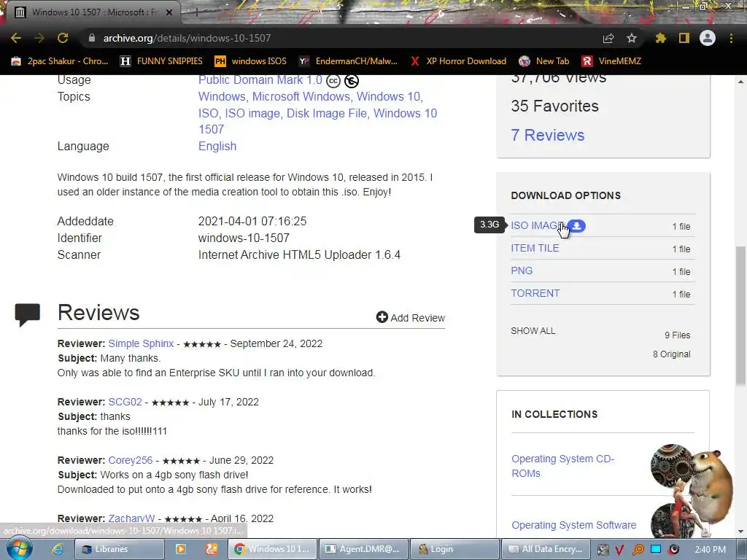Open reviewer Corey256 profile
This screenshot has width=747, height=560.
coord(131,461)
